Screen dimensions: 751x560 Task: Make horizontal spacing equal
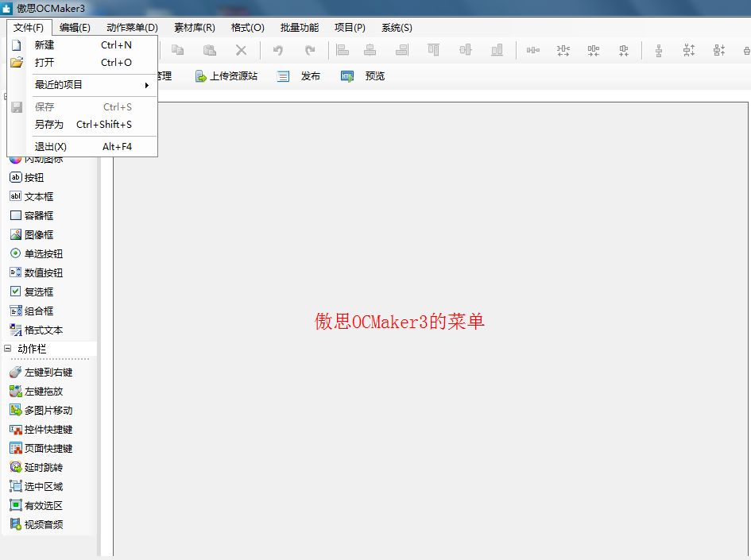point(533,50)
